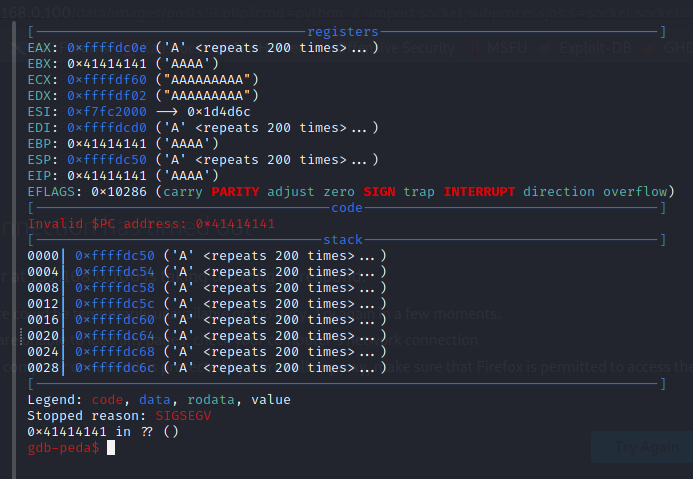Select ESI address 0xf7fc2000
693x479 pixels.
tap(107, 112)
